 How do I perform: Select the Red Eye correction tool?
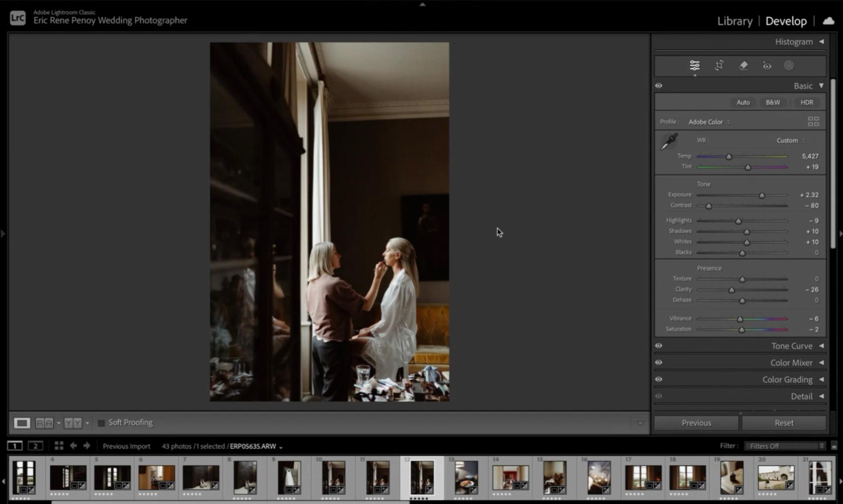pos(767,66)
